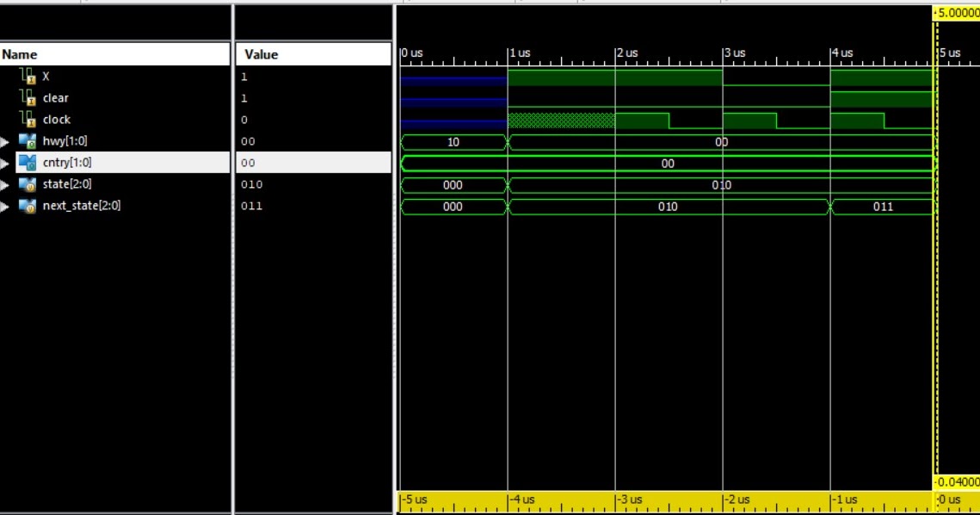Select the output bus icon for cntry[1:0]
Screen dimensions: 980x515
click(27, 162)
